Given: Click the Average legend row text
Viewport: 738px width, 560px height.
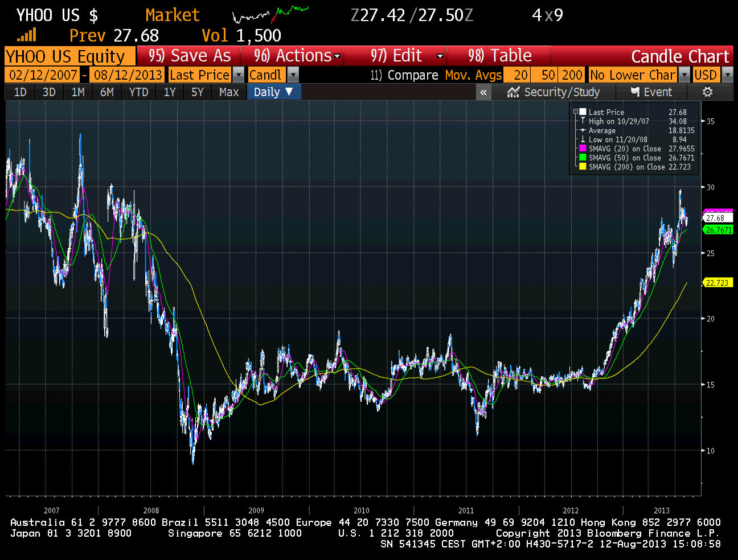Looking at the screenshot, I should [602, 130].
